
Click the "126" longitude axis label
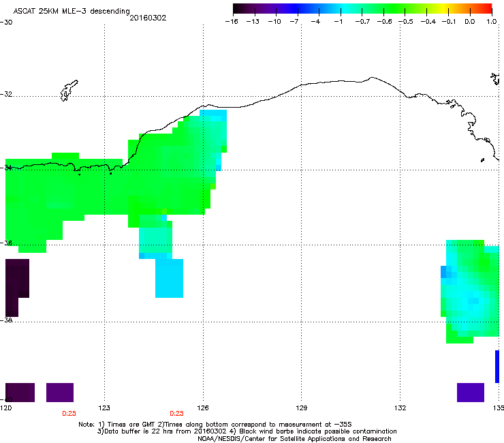pyautogui.click(x=203, y=408)
